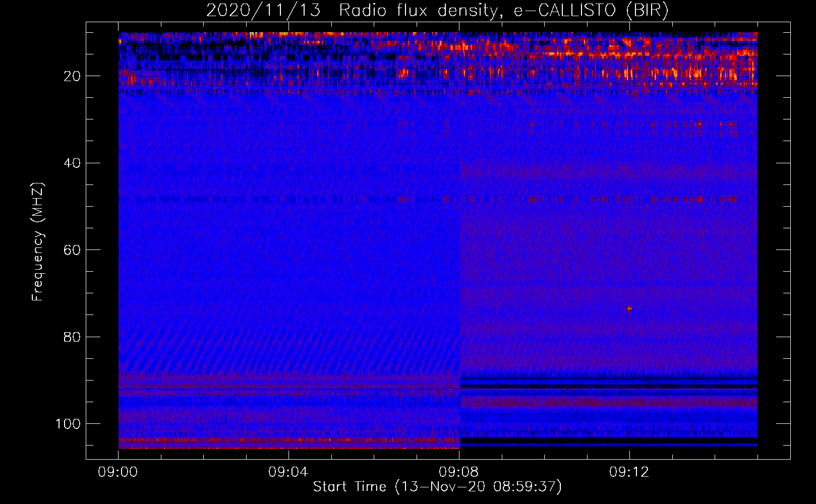This screenshot has width=816, height=504.
Task: Click the '20' frequency tick label
Action: tap(73, 76)
